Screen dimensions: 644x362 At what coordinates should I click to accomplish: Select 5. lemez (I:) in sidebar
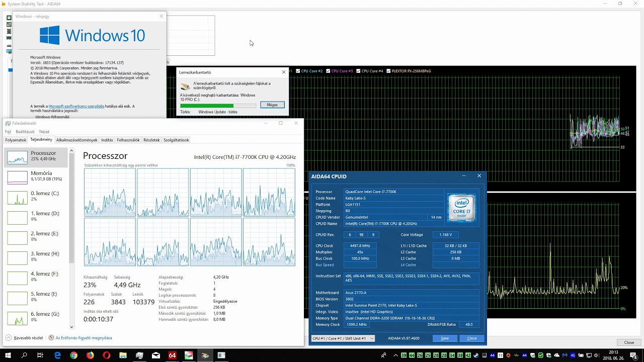36,298
